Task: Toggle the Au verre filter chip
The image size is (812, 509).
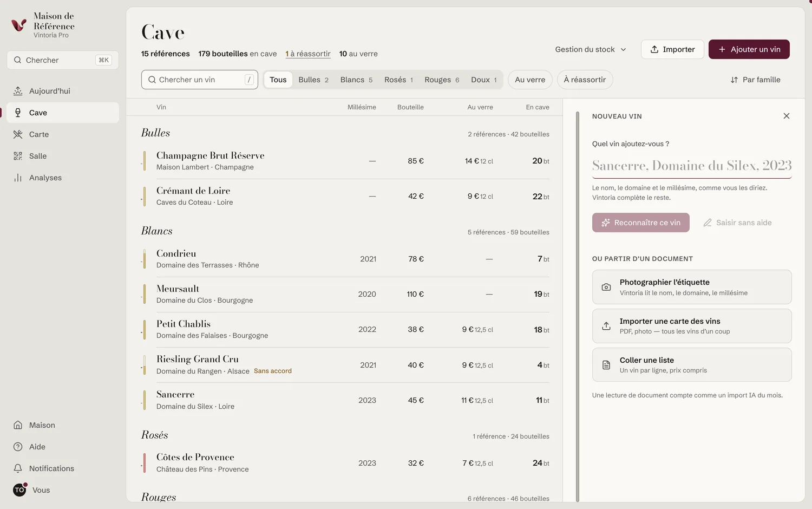Action: 530,80
